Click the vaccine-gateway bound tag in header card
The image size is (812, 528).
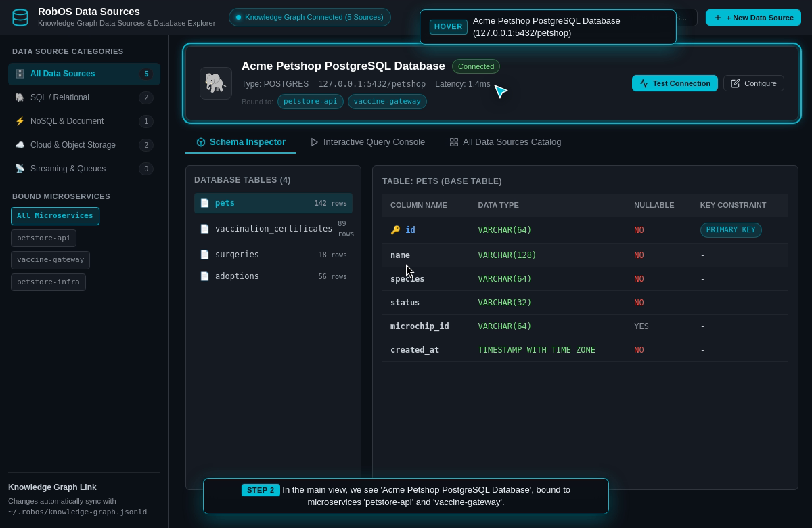coord(387,102)
